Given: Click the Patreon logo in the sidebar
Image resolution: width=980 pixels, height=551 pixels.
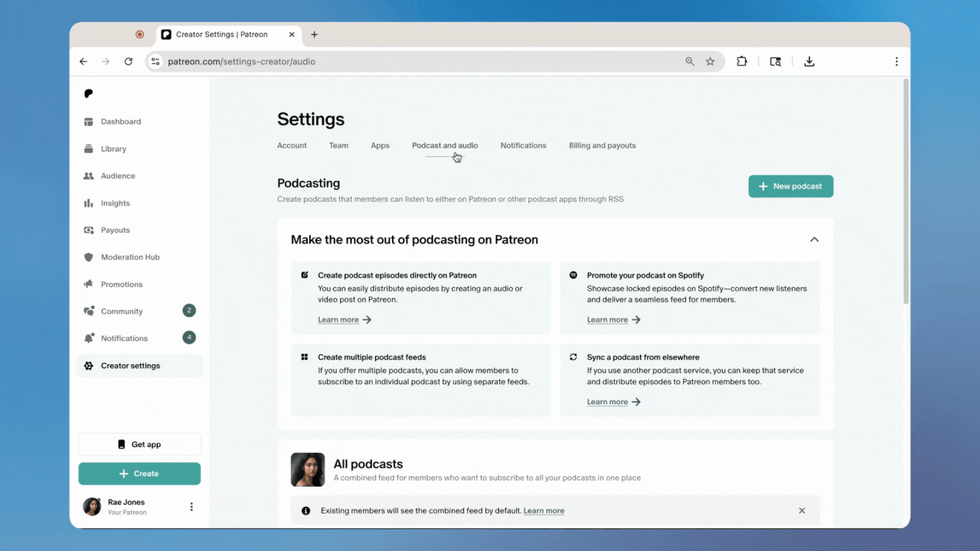Looking at the screenshot, I should tap(88, 93).
